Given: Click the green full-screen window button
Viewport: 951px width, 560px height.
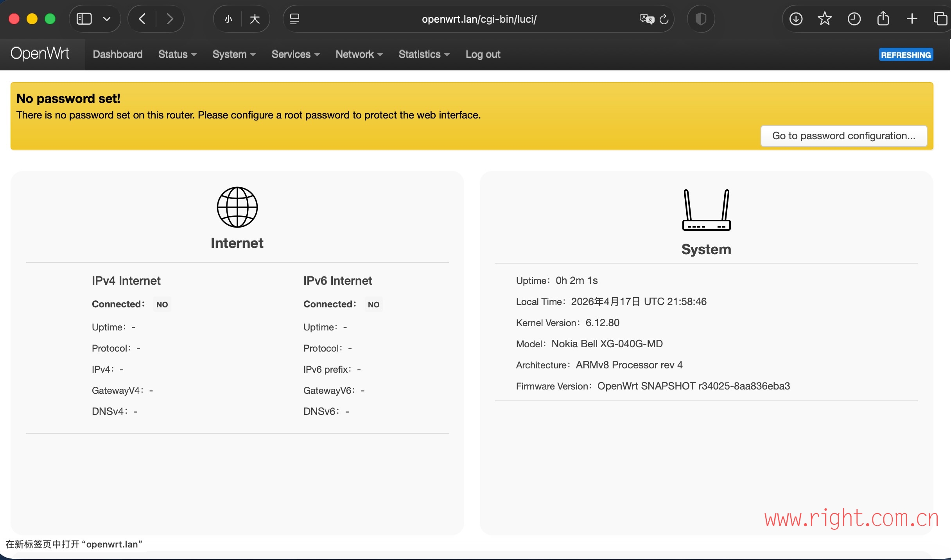Looking at the screenshot, I should point(50,19).
